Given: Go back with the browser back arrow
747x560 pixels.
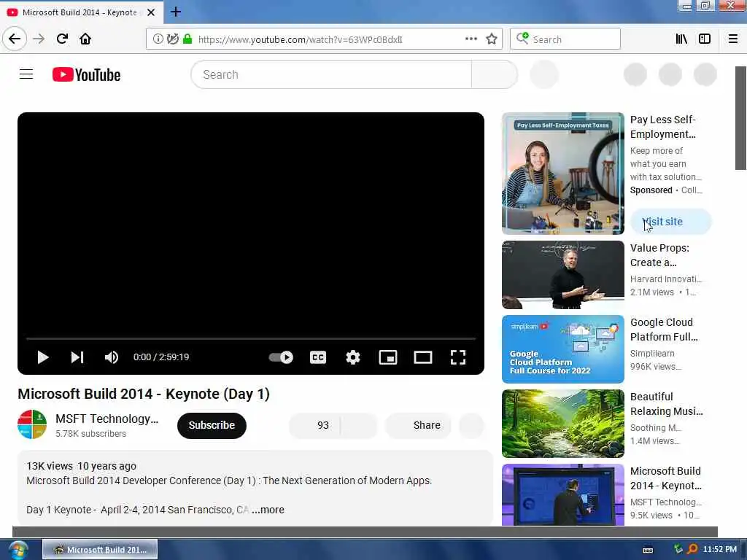Looking at the screenshot, I should (x=15, y=39).
